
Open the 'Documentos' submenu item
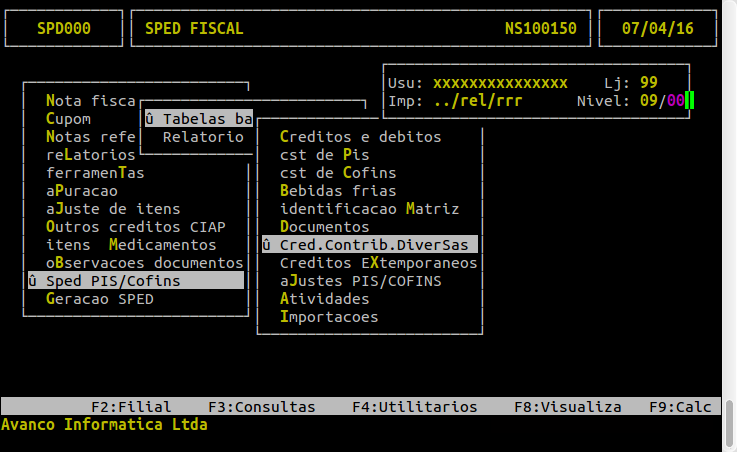tap(325, 227)
